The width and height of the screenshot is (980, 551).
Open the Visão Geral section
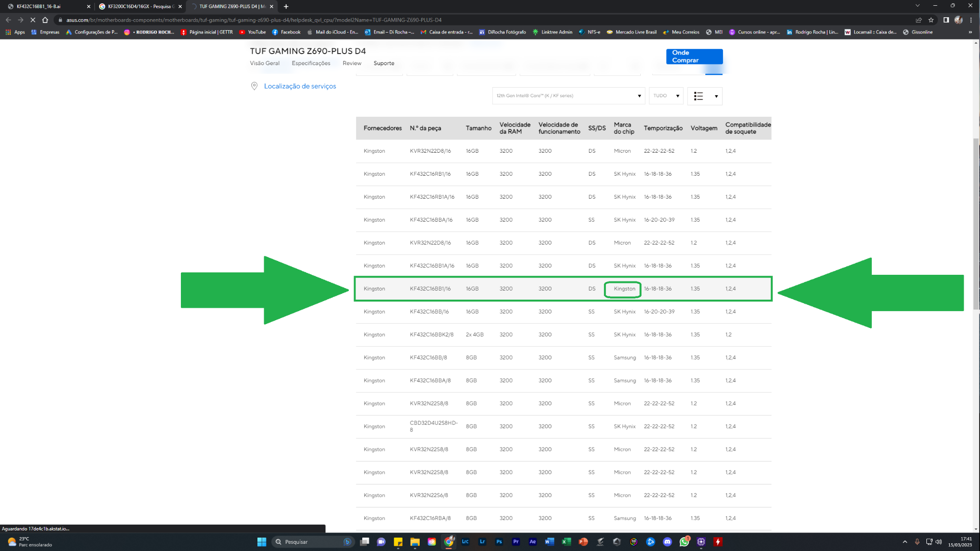(265, 63)
